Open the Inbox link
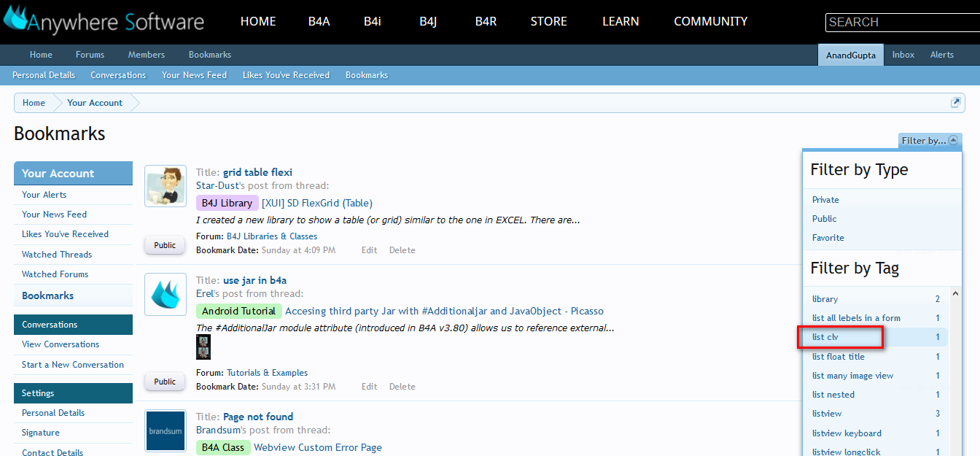Viewport: 980px width, 456px height. (x=903, y=55)
